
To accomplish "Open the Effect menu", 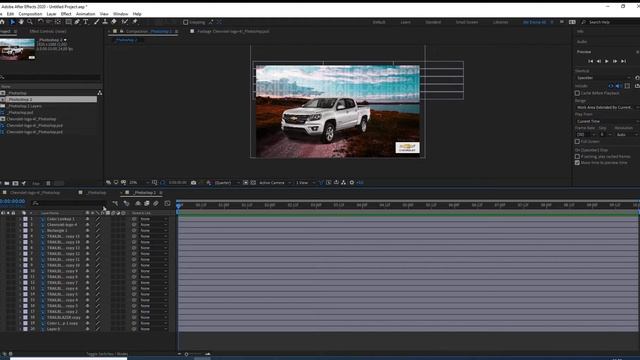I will pos(66,14).
